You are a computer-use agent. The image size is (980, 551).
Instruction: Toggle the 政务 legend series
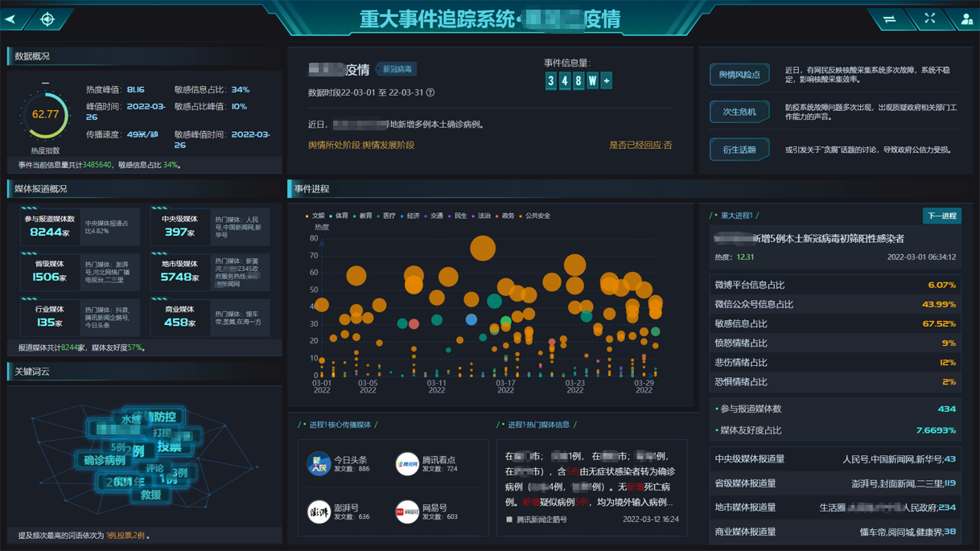(505, 216)
